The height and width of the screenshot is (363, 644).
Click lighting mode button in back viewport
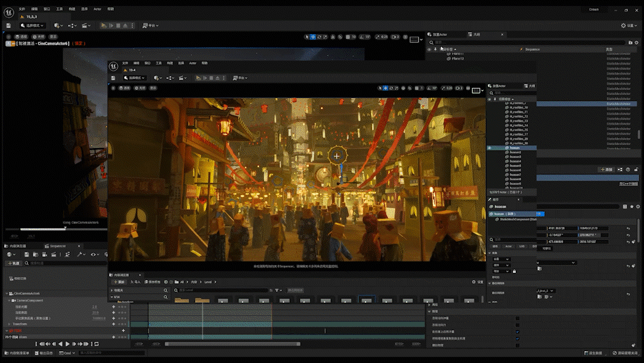pyautogui.click(x=39, y=36)
